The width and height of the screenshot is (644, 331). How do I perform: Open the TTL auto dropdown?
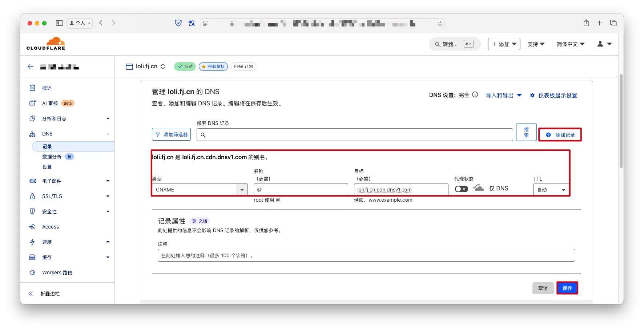click(x=551, y=190)
